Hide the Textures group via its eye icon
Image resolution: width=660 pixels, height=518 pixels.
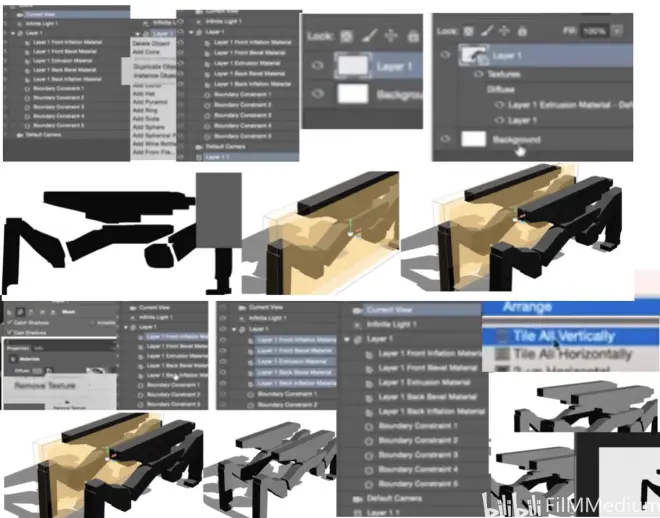tap(478, 74)
